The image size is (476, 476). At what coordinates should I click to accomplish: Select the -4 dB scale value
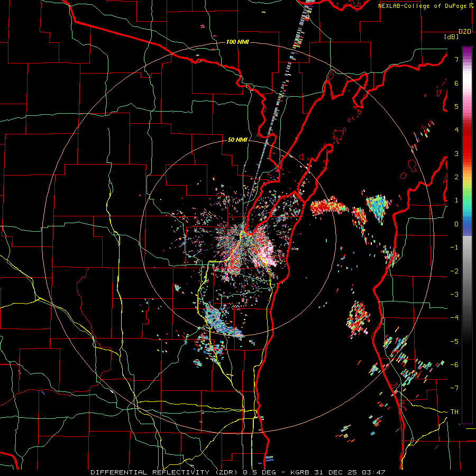click(x=454, y=318)
